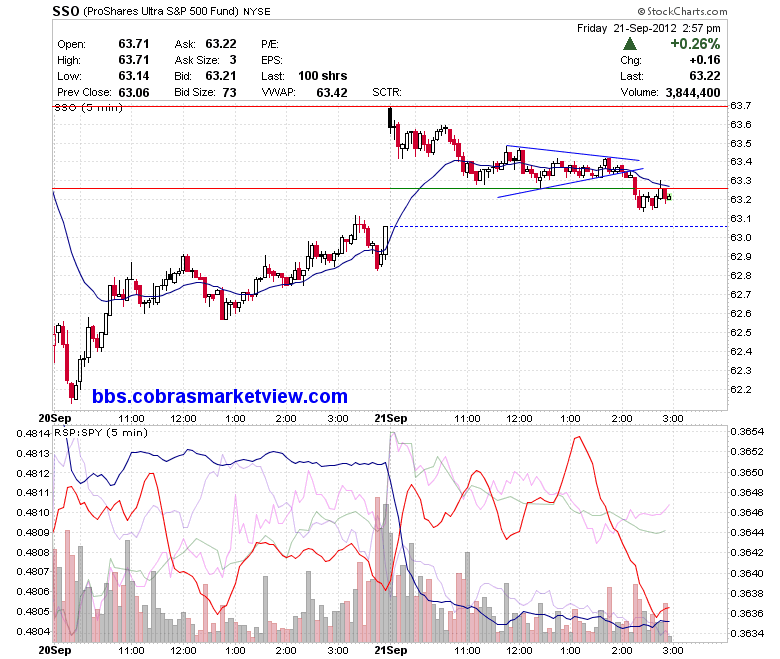Select the 20Sep date marker on lower axis

point(55,650)
